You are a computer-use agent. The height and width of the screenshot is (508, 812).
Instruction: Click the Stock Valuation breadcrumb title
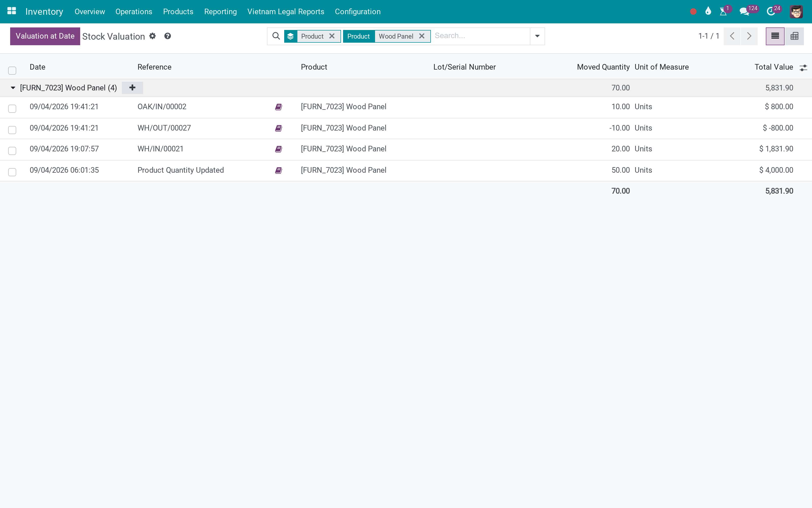point(113,36)
